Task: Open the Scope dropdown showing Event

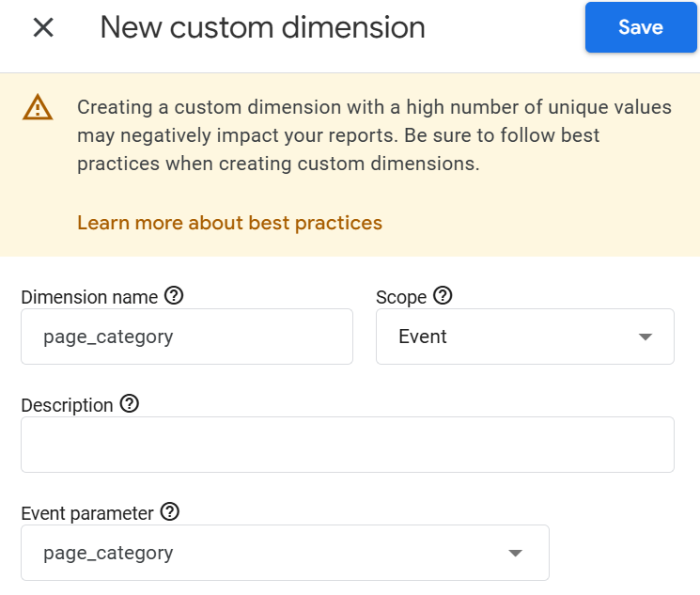Action: (x=507, y=337)
